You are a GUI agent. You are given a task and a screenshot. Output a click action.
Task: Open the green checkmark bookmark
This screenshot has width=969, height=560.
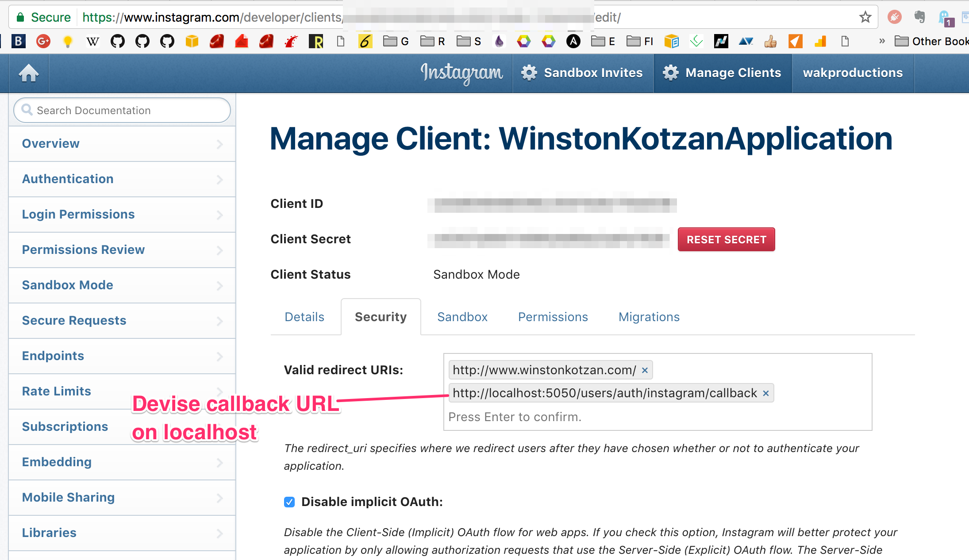696,42
